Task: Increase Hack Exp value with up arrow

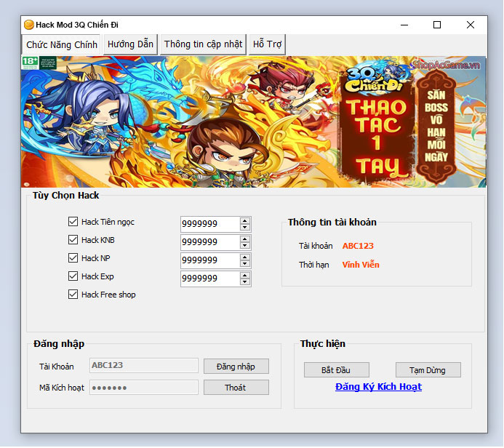Action: 245,276
